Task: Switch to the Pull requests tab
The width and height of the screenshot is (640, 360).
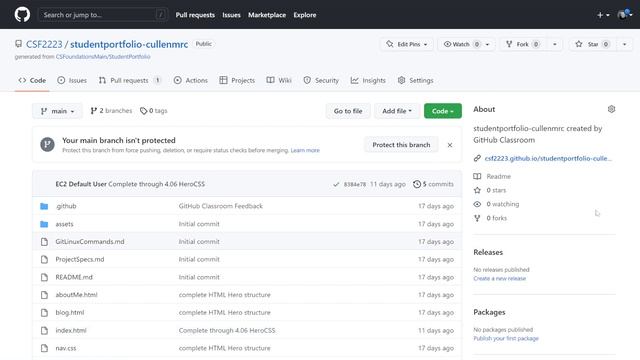Action: pos(129,80)
